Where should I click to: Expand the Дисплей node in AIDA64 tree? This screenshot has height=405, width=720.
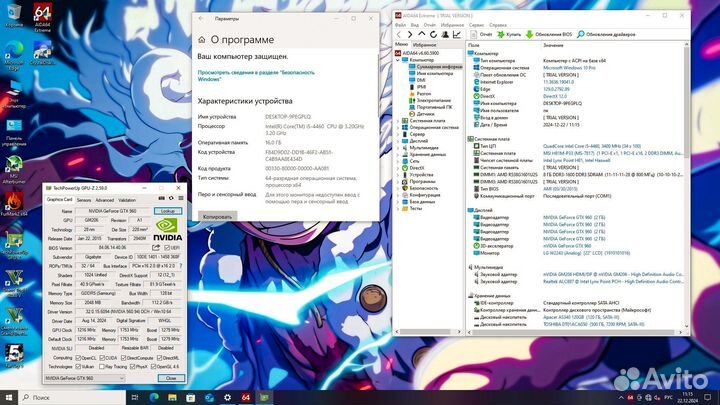399,140
